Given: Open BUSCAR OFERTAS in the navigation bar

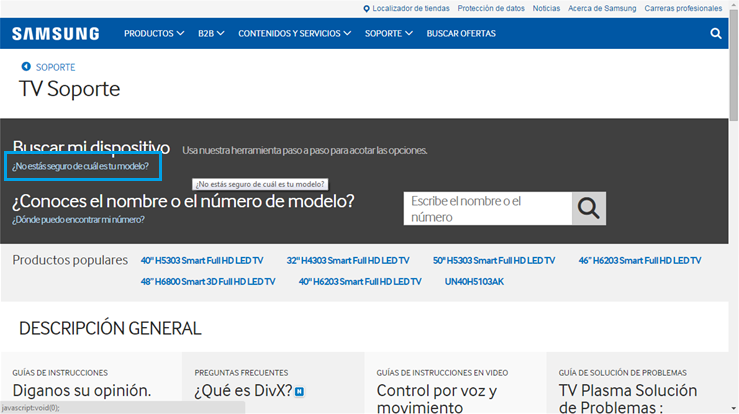Looking at the screenshot, I should [x=461, y=33].
